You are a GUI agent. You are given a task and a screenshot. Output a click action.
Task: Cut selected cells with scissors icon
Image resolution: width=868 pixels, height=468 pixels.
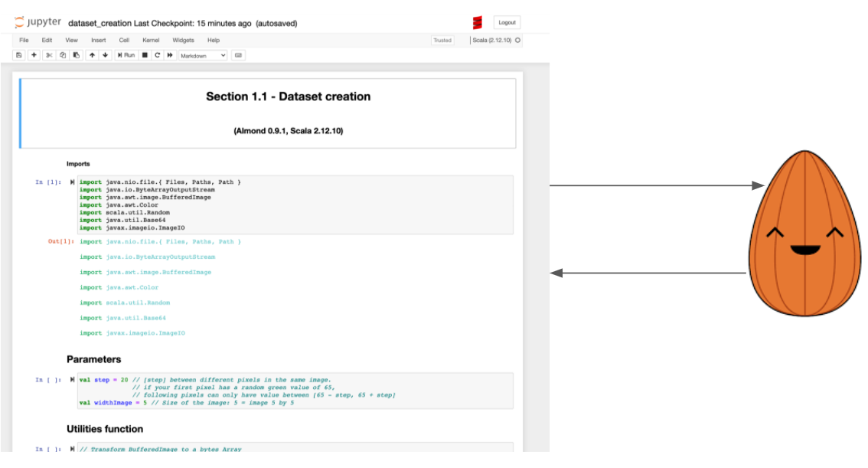pos(49,55)
